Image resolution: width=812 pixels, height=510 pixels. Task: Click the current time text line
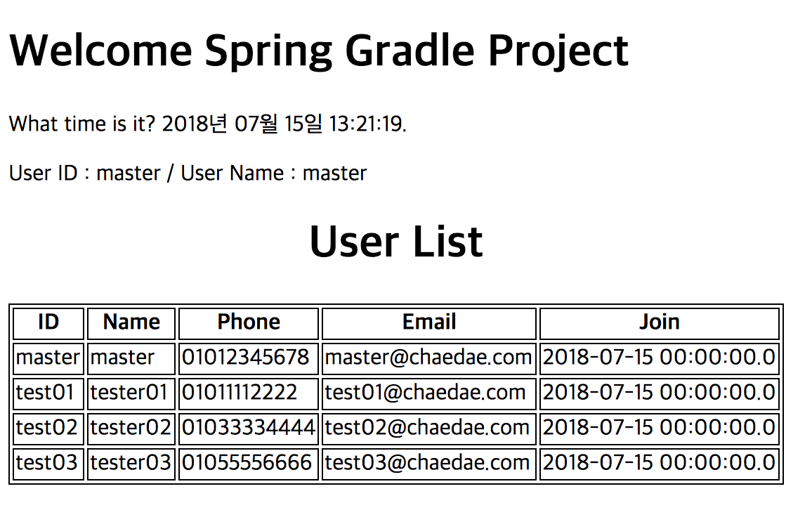pos(208,124)
